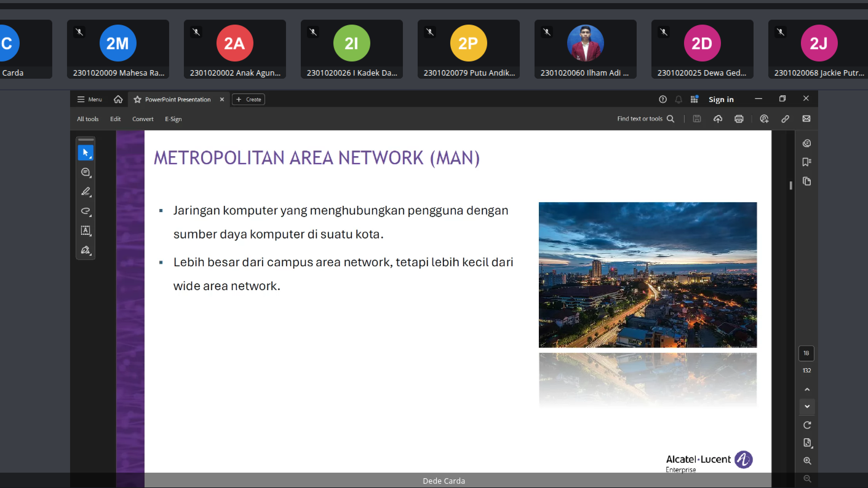The width and height of the screenshot is (868, 488).
Task: Choose the add comment tool
Action: [86, 172]
